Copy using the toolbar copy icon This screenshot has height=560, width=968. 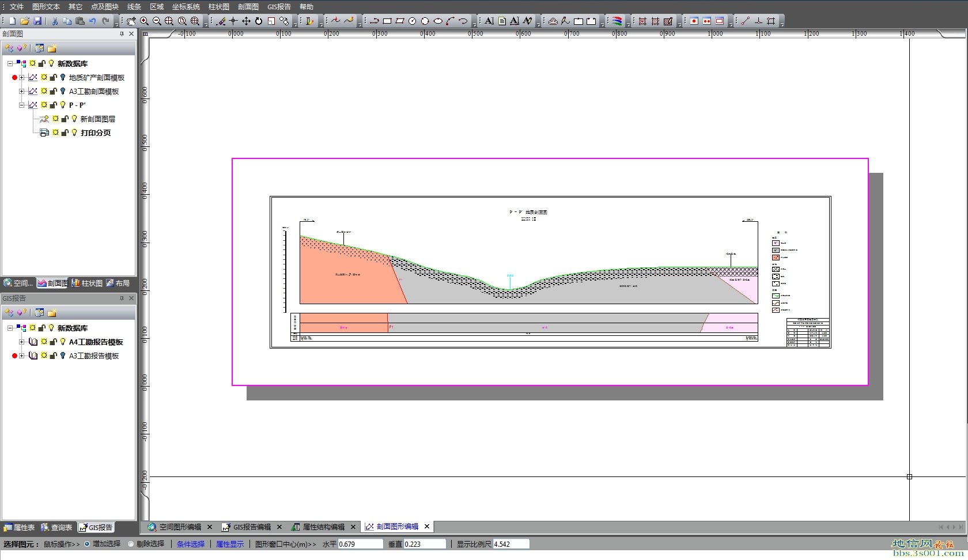click(x=67, y=21)
